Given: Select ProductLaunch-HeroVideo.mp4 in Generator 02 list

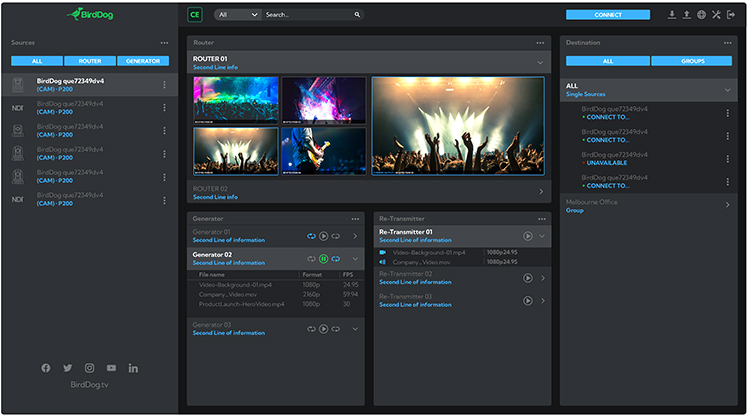Looking at the screenshot, I should [242, 304].
